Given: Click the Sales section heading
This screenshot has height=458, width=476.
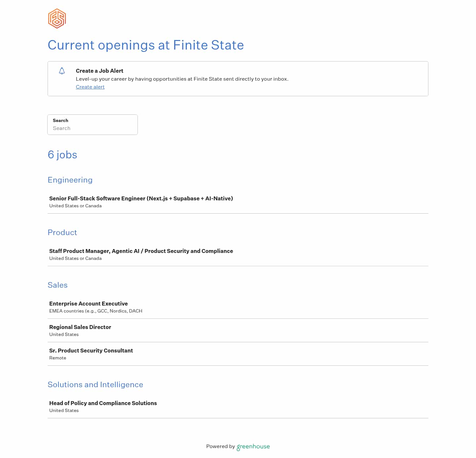Looking at the screenshot, I should [x=58, y=285].
